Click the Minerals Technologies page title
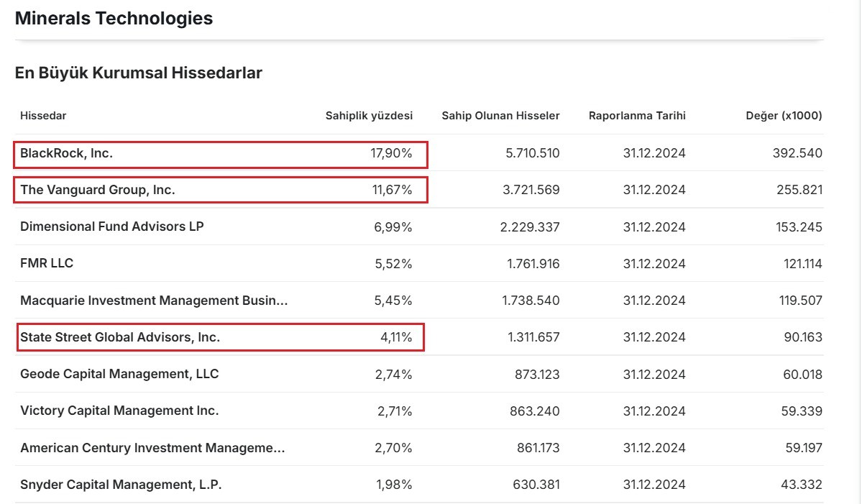This screenshot has width=862, height=504. tap(114, 19)
